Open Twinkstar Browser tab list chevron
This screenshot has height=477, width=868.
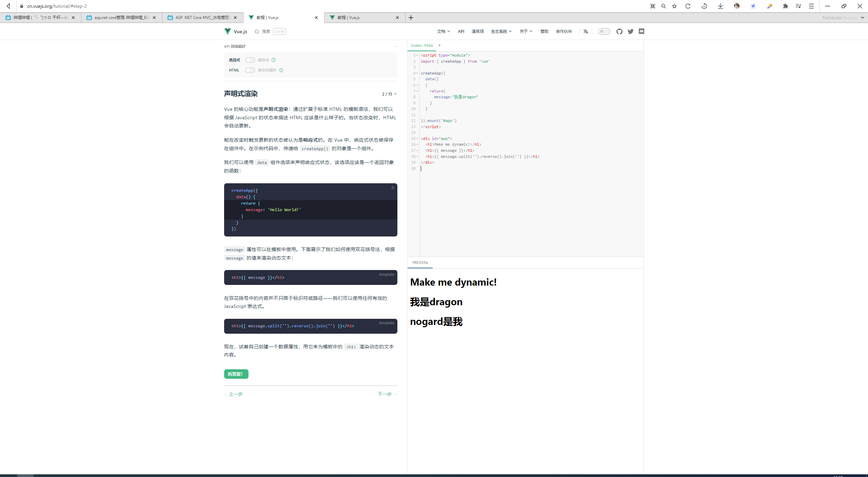(x=863, y=18)
